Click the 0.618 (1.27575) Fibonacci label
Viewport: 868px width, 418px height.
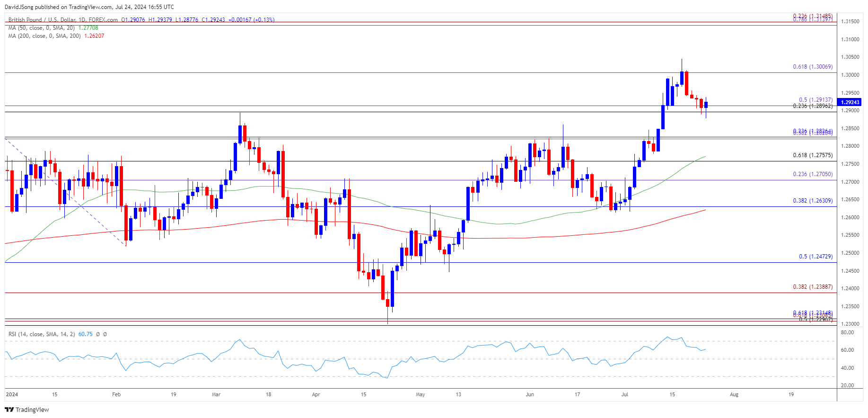[x=813, y=155]
